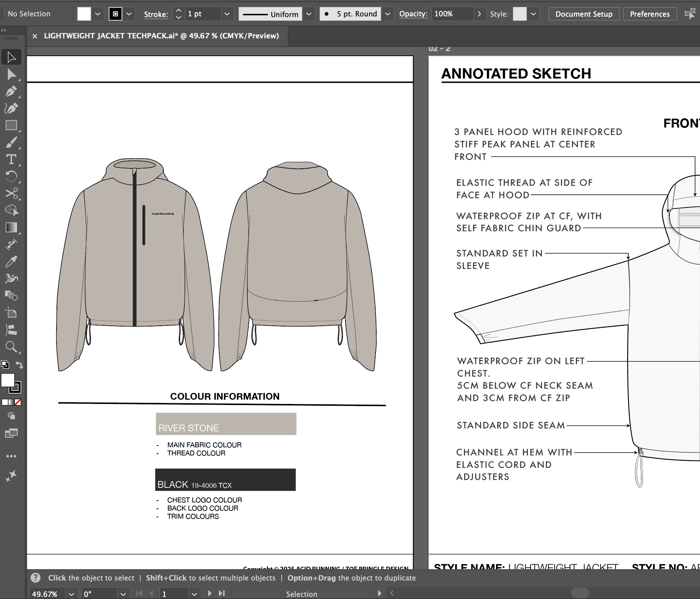
Task: Select the Pen tool
Action: pyautogui.click(x=11, y=91)
